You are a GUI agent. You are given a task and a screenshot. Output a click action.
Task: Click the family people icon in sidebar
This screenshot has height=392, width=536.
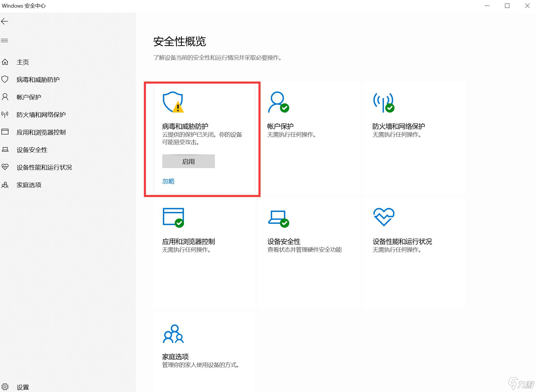pos(5,185)
